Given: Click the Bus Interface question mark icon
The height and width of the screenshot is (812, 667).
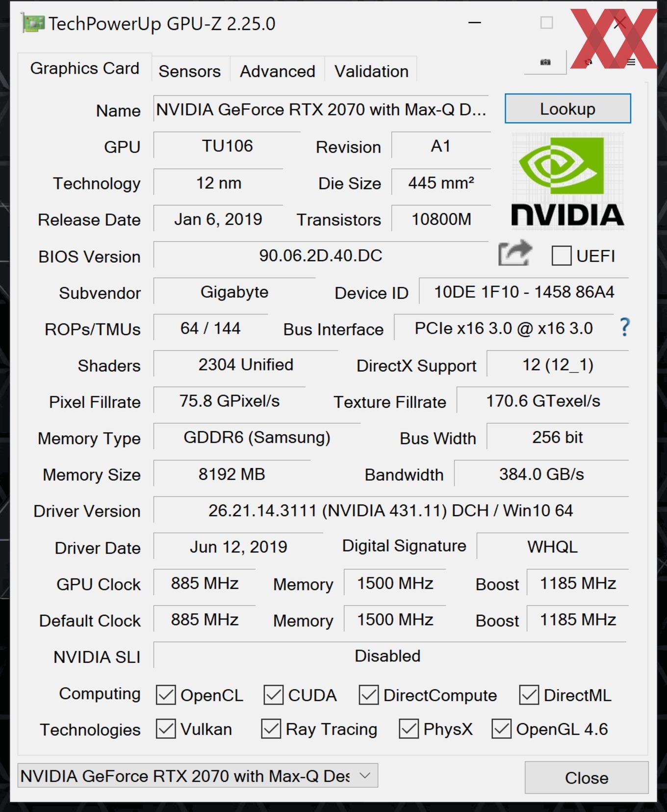Looking at the screenshot, I should point(624,327).
